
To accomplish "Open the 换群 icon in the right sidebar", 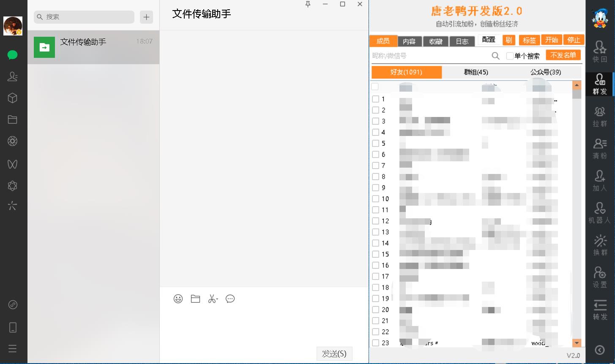I will 600,245.
